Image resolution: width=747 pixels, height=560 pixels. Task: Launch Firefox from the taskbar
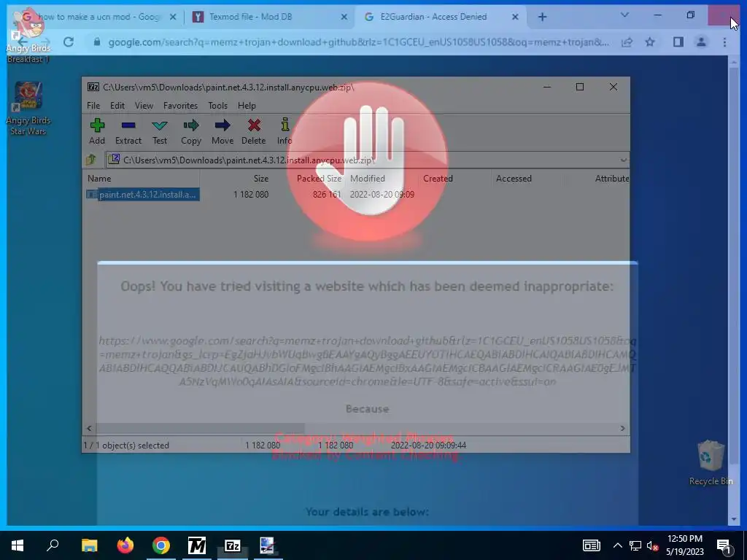[125, 545]
